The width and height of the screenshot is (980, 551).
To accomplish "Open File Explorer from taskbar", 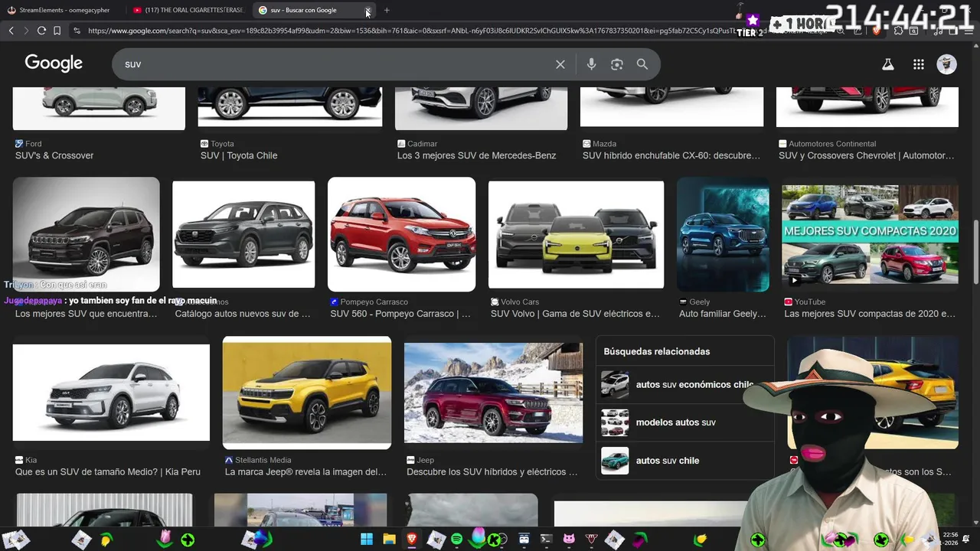I will (x=389, y=540).
